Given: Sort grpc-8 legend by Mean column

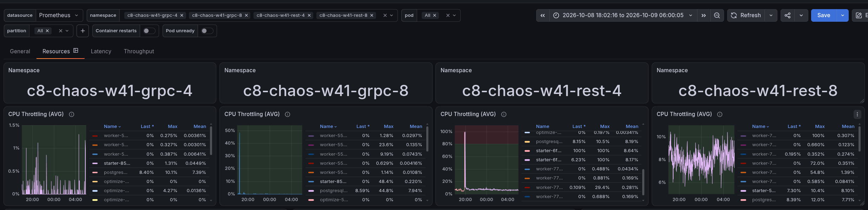Looking at the screenshot, I should click(x=416, y=127).
